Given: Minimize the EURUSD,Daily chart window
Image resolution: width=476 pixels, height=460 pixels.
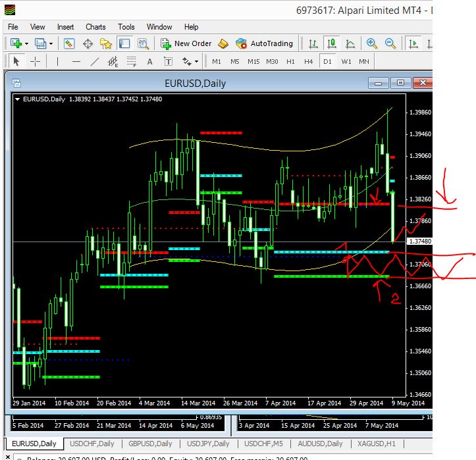Looking at the screenshot, I should tap(379, 83).
